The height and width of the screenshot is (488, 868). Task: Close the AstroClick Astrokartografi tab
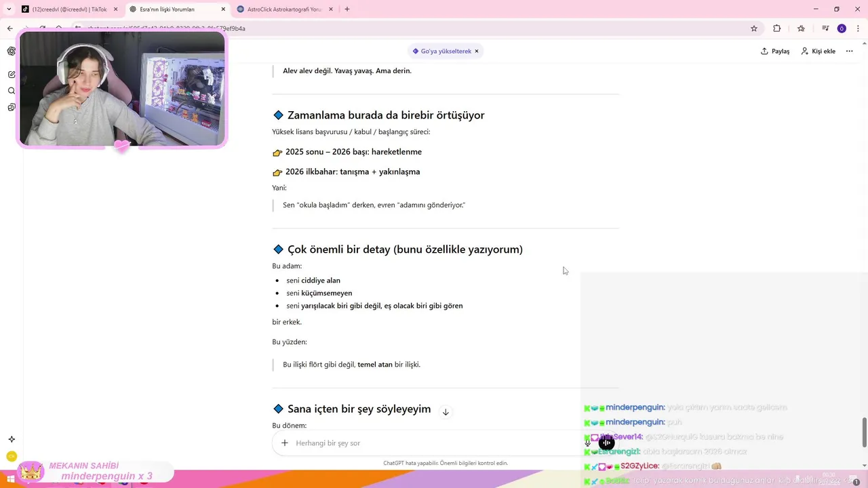pyautogui.click(x=331, y=9)
